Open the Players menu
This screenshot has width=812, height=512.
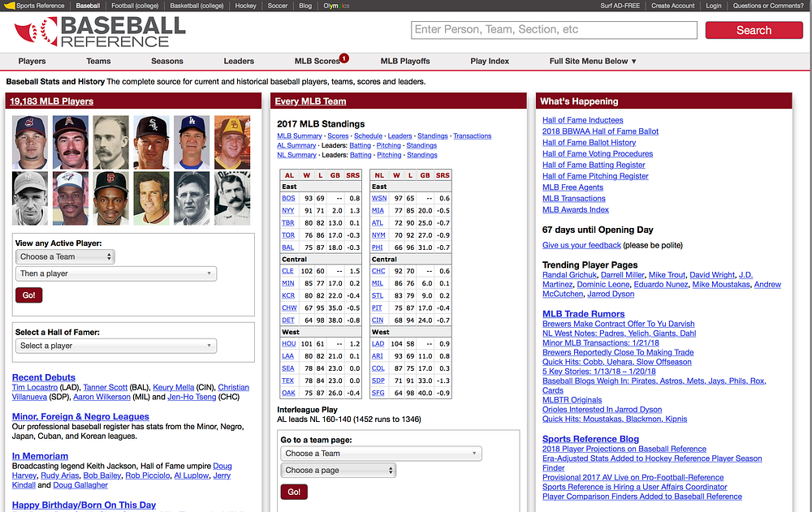(x=32, y=61)
